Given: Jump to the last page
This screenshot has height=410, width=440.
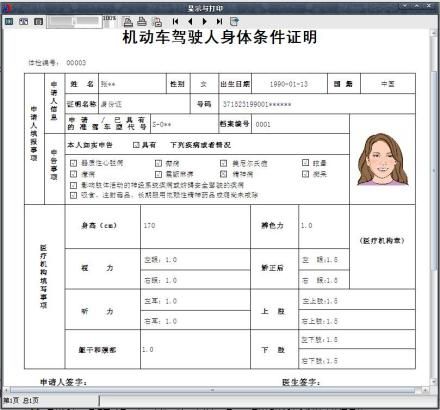Looking at the screenshot, I should [x=219, y=22].
